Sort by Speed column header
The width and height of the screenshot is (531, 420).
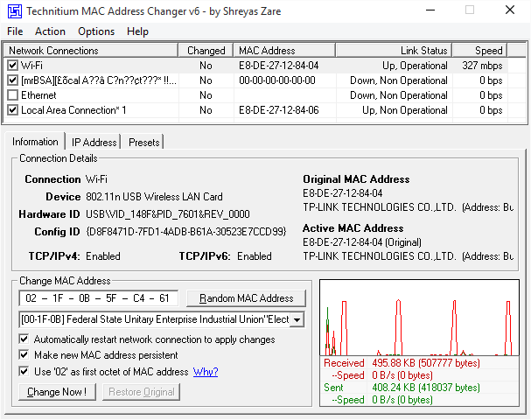click(480, 51)
